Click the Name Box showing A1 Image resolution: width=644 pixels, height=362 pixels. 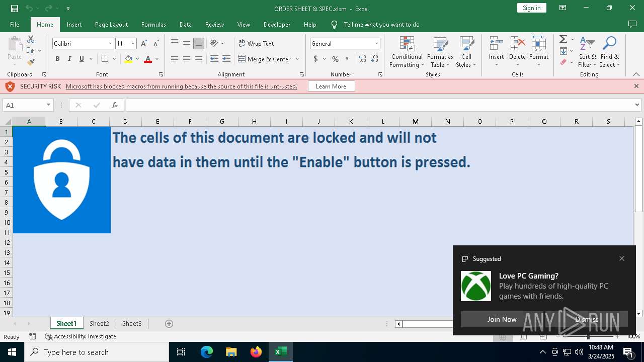point(24,105)
